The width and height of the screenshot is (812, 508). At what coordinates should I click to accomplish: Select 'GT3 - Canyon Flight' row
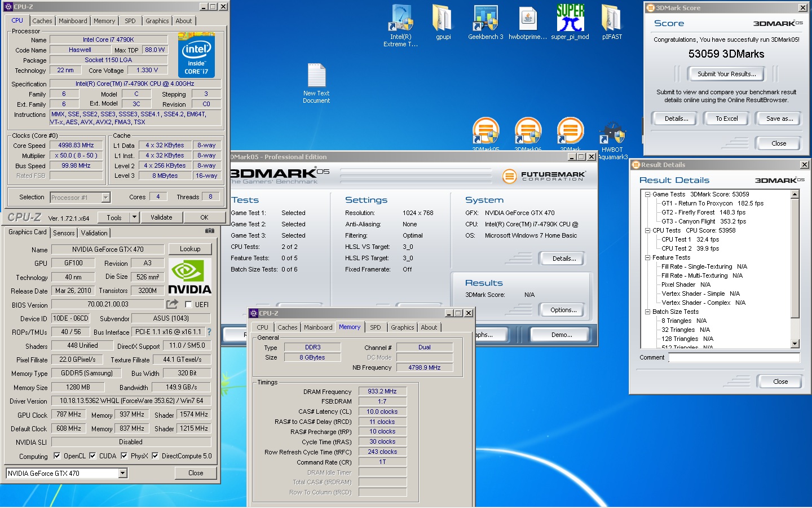point(703,221)
